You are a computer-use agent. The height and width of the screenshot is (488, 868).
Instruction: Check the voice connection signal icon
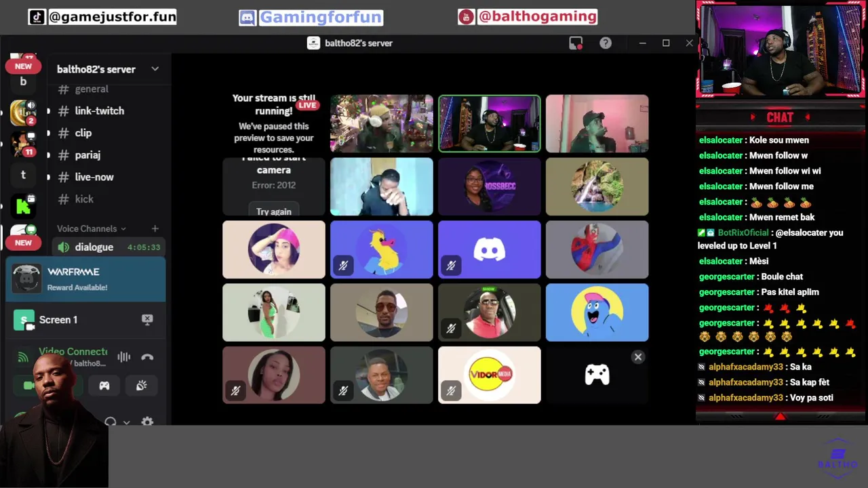(x=23, y=357)
